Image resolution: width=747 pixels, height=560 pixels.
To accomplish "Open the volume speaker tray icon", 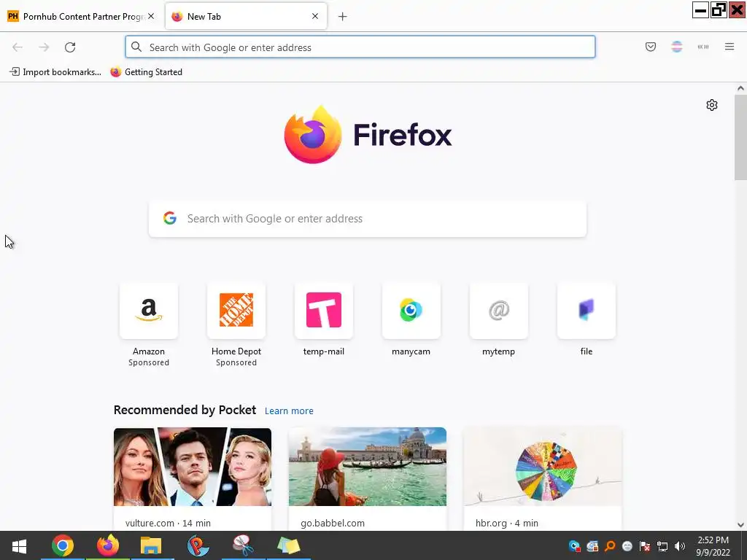I will (680, 546).
